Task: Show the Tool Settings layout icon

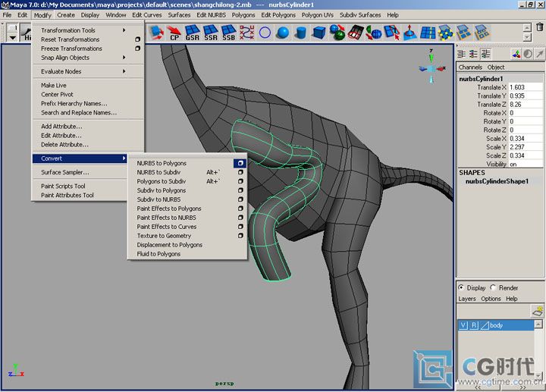Action: pos(473,54)
